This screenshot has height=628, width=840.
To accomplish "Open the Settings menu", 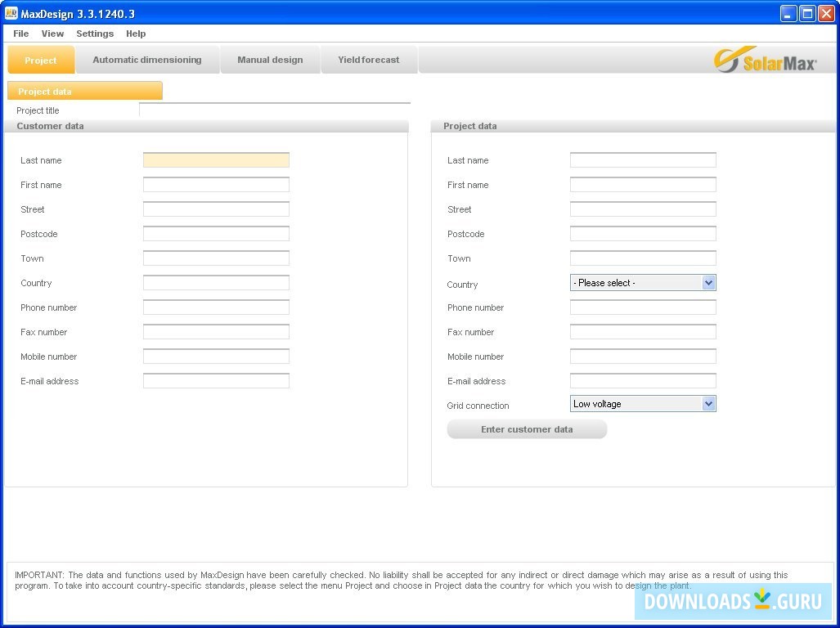I will pyautogui.click(x=95, y=34).
